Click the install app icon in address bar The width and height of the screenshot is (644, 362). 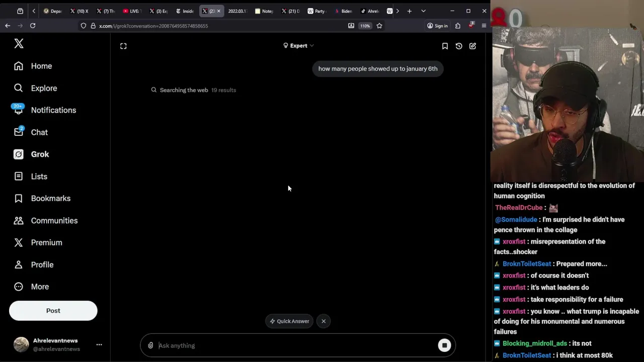tap(351, 26)
